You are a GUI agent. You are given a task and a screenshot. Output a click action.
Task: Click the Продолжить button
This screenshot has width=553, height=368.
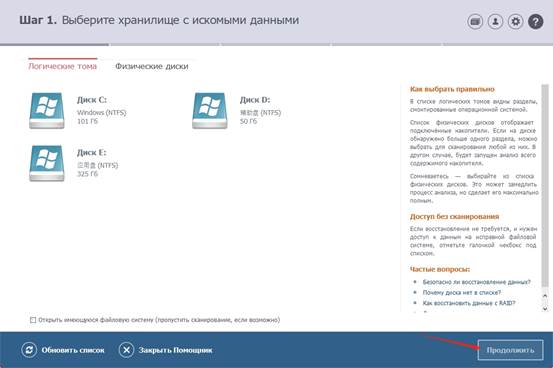pyautogui.click(x=510, y=350)
